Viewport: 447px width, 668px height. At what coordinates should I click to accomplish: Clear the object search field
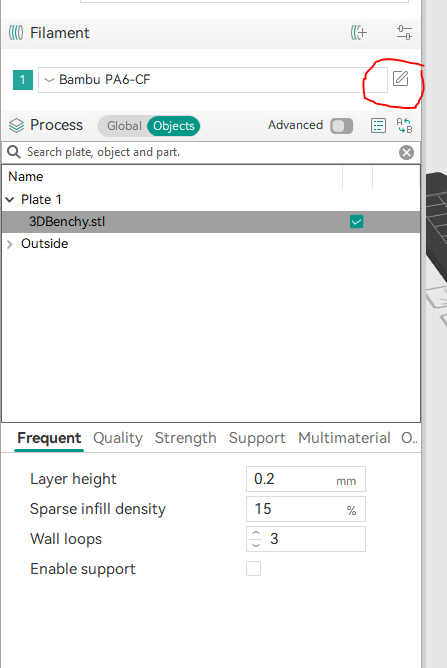(x=407, y=153)
